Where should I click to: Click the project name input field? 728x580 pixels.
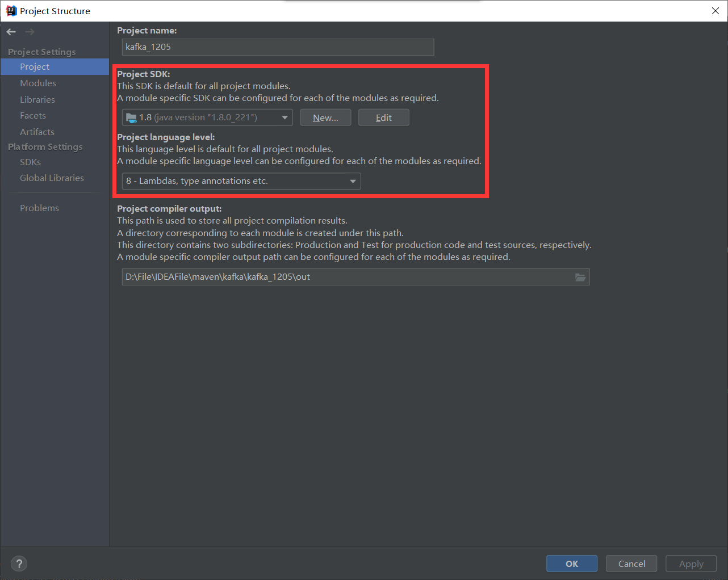point(278,47)
